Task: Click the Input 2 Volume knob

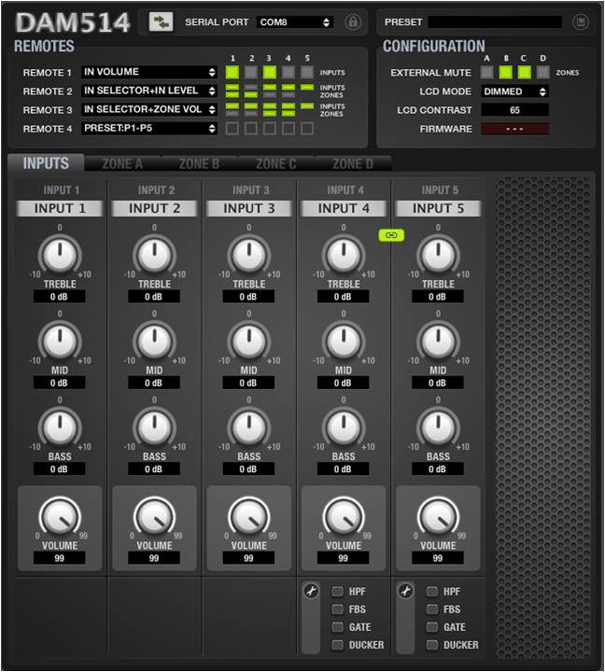Action: tap(154, 517)
